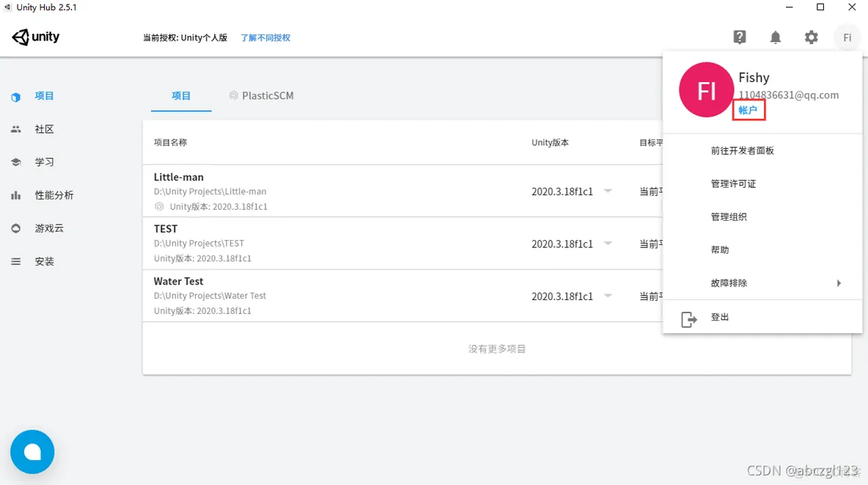Screen dimensions: 868x485
Task: Go to 安装 in the sidebar
Action: [44, 261]
